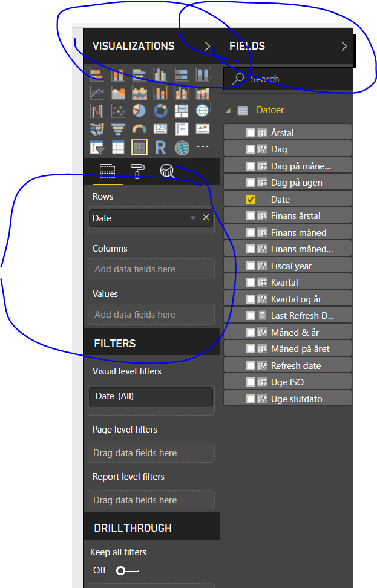Open the Fields well tab
377x588 pixels.
click(107, 171)
